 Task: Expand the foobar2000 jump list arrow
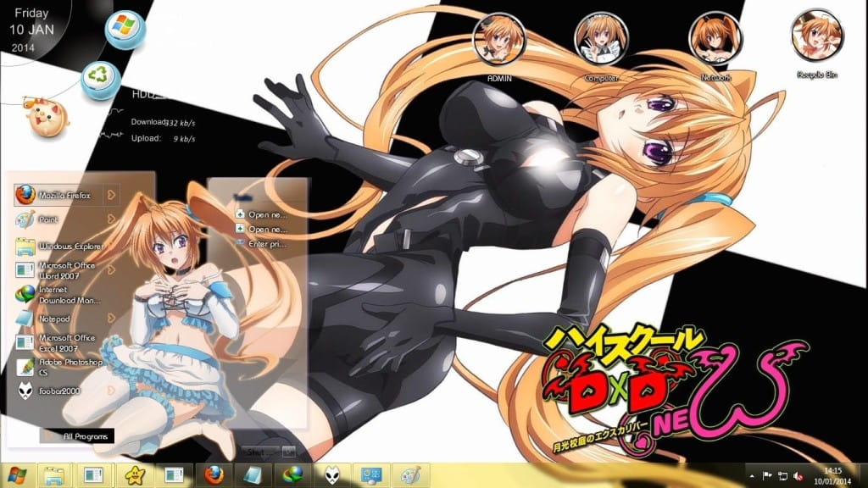[x=111, y=391]
